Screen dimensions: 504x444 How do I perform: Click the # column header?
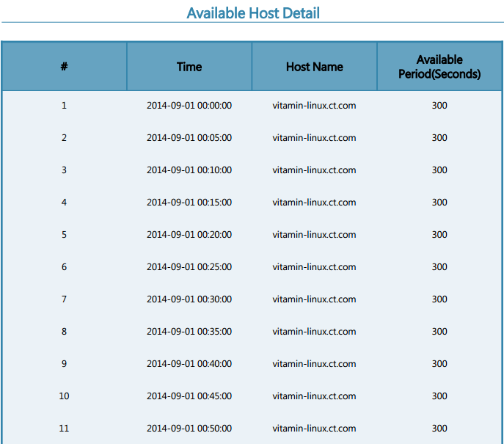pos(64,67)
